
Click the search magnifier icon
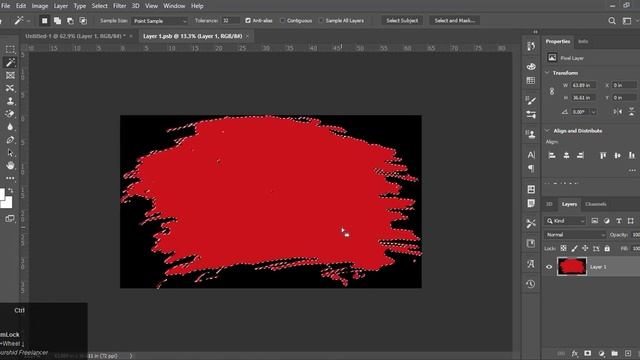(x=612, y=21)
